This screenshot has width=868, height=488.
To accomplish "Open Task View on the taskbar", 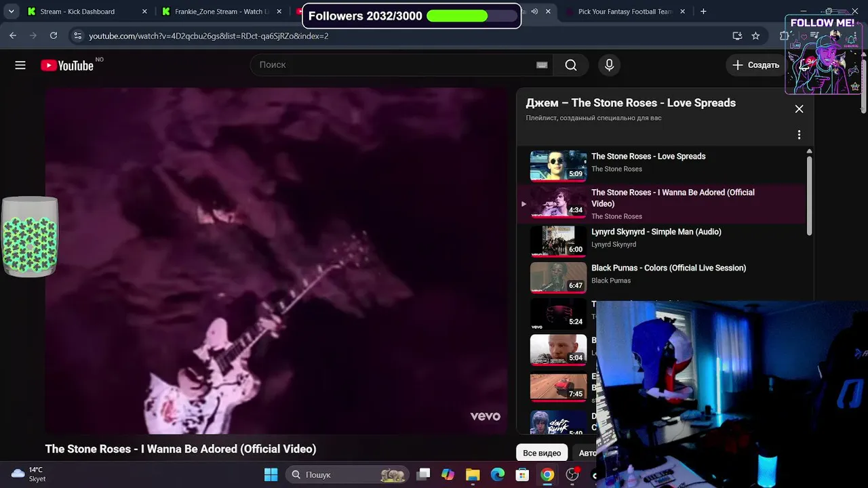I will [423, 474].
